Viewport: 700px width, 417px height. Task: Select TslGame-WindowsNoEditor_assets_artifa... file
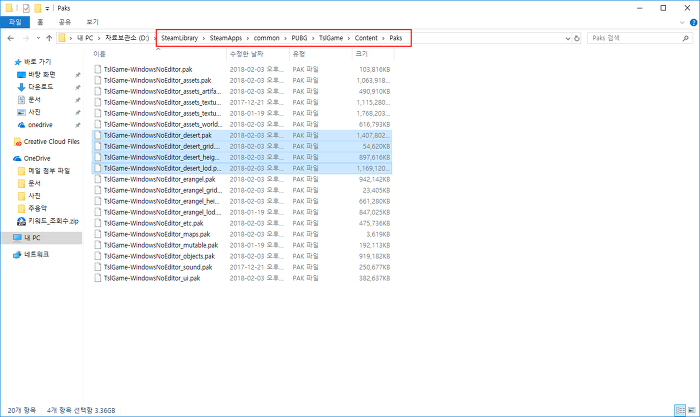[162, 92]
